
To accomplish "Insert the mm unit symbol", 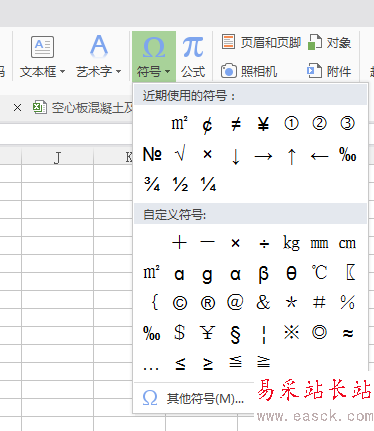I will 319,244.
